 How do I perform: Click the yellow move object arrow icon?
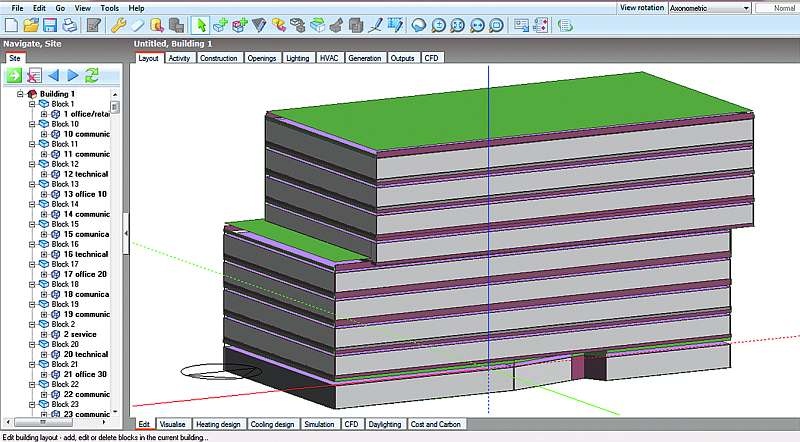point(279,24)
